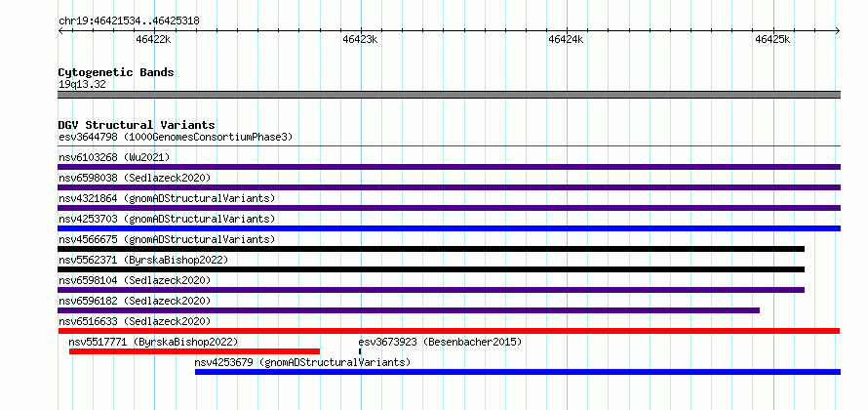Click the 19q13.32 band label
Viewport: 868px width, 410px height.
coord(82,85)
